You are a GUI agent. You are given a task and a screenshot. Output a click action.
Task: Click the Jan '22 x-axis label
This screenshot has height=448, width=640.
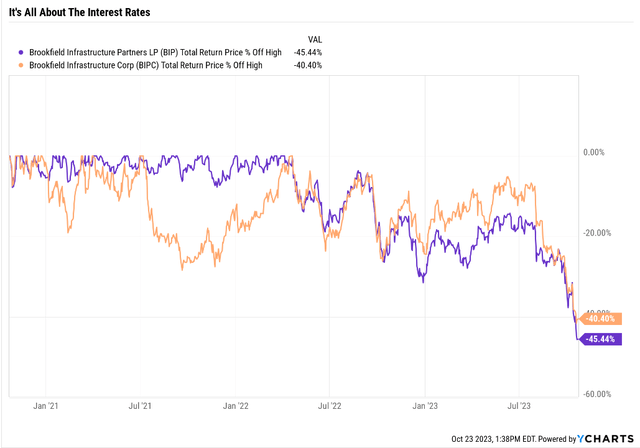[235, 406]
